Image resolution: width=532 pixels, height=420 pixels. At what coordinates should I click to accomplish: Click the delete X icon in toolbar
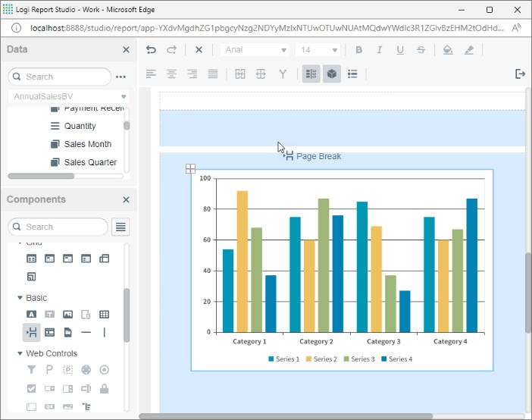coord(199,50)
